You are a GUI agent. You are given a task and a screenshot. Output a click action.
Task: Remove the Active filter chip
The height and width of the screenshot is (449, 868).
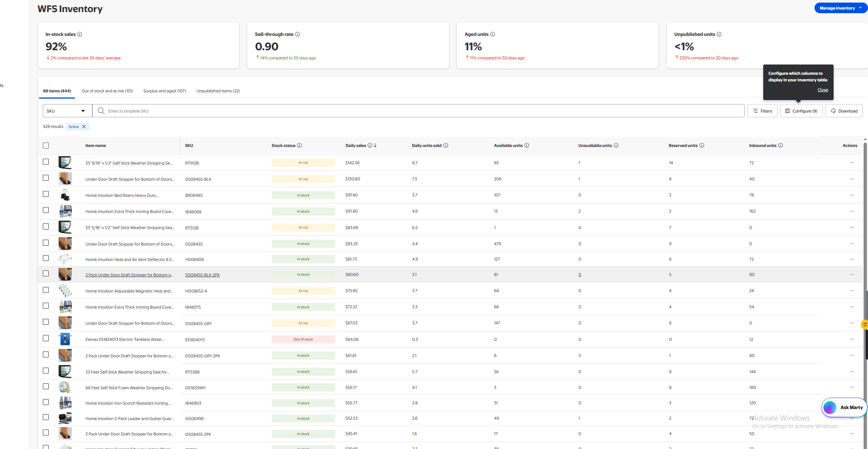coord(84,127)
